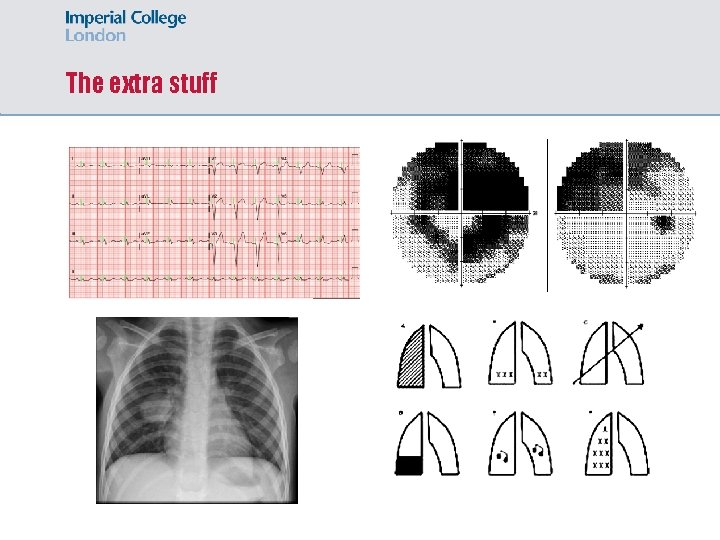Click the dark blind spot in right visual field

click(664, 224)
